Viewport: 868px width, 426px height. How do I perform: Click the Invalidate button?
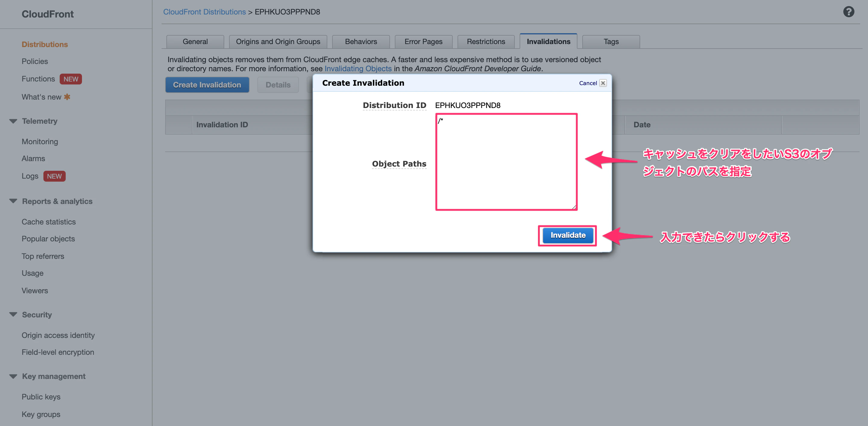(568, 235)
